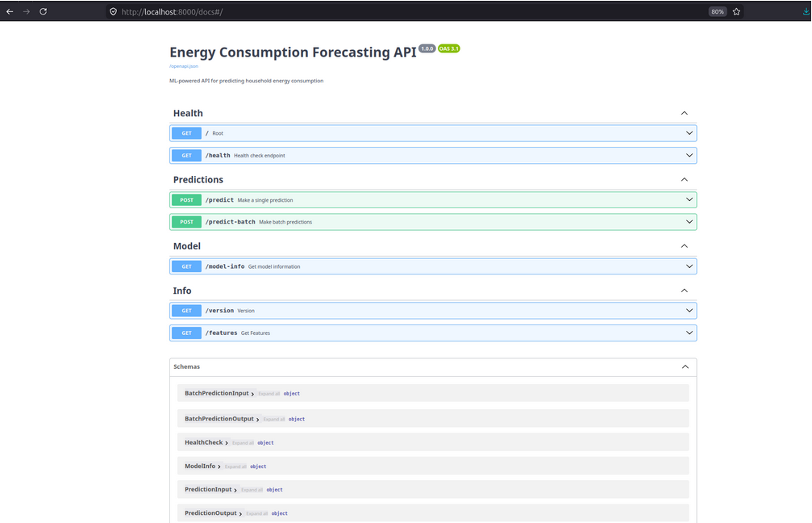Collapse the Health section chevron
The width and height of the screenshot is (812, 523).
pyautogui.click(x=684, y=113)
